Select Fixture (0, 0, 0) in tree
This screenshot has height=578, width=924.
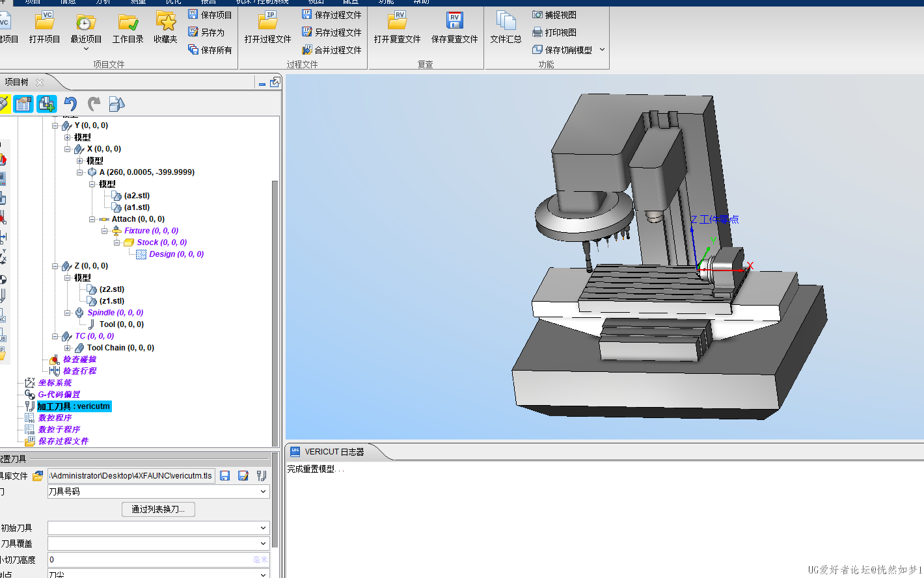point(151,231)
